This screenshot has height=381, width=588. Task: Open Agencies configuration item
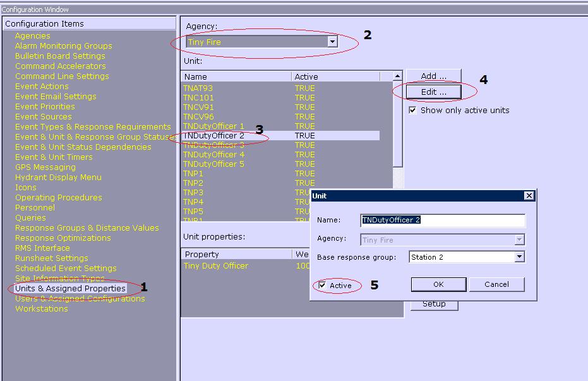[33, 36]
